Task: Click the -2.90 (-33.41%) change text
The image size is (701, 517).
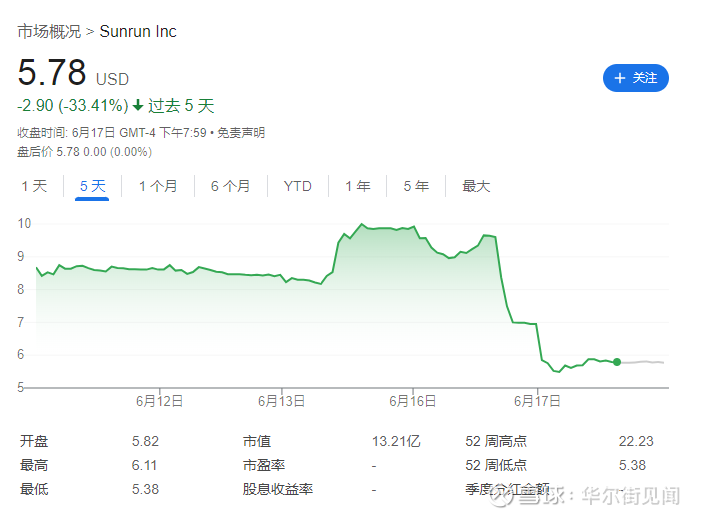Action: (72, 106)
